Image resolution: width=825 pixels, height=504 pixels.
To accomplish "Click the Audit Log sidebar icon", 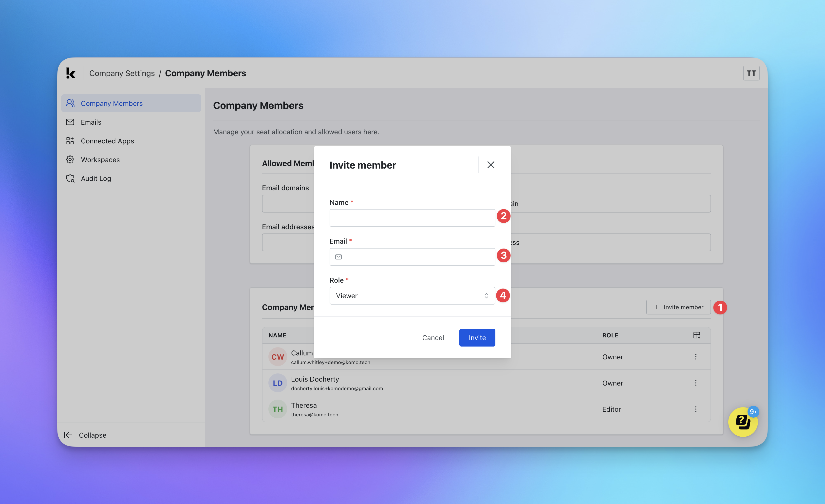I will [x=70, y=178].
